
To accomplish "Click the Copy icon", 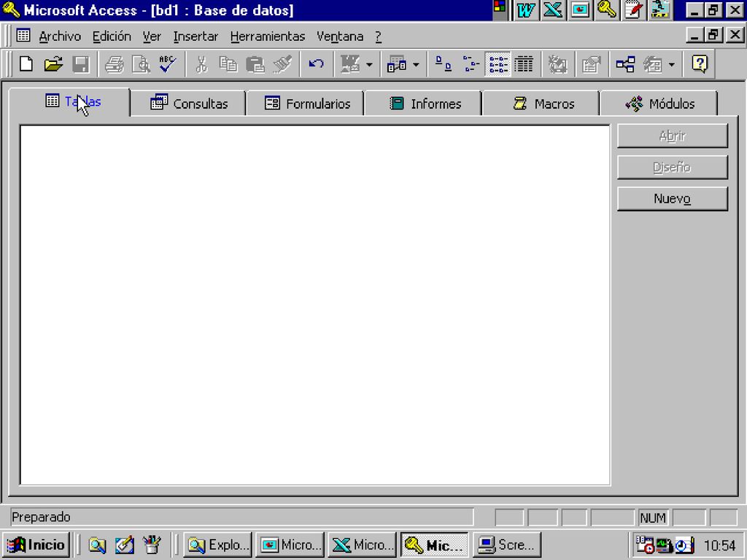I will tap(228, 64).
